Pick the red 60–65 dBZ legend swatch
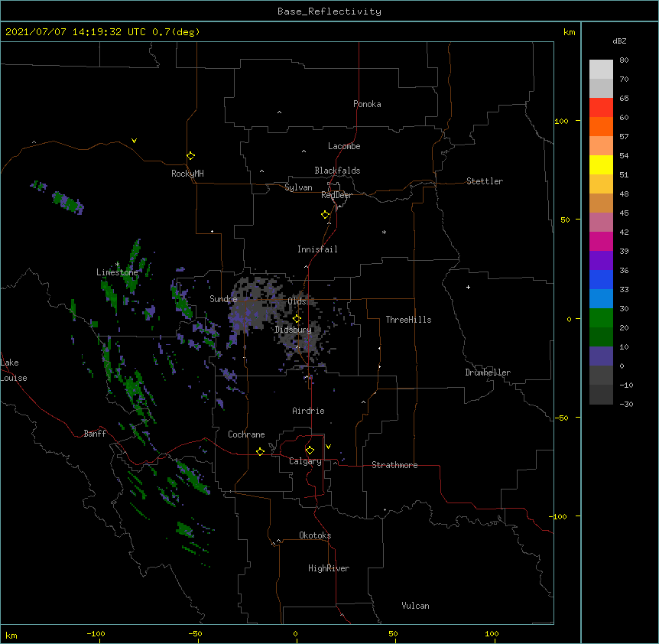This screenshot has width=659, height=644. click(601, 107)
